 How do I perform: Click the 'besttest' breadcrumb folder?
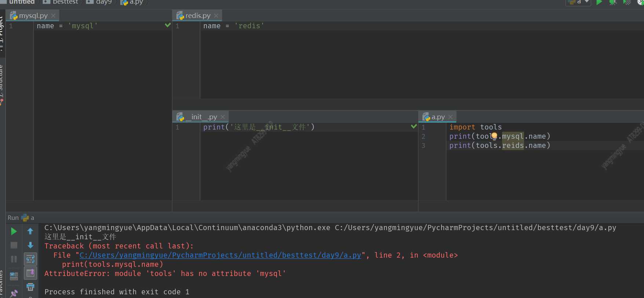point(61,2)
